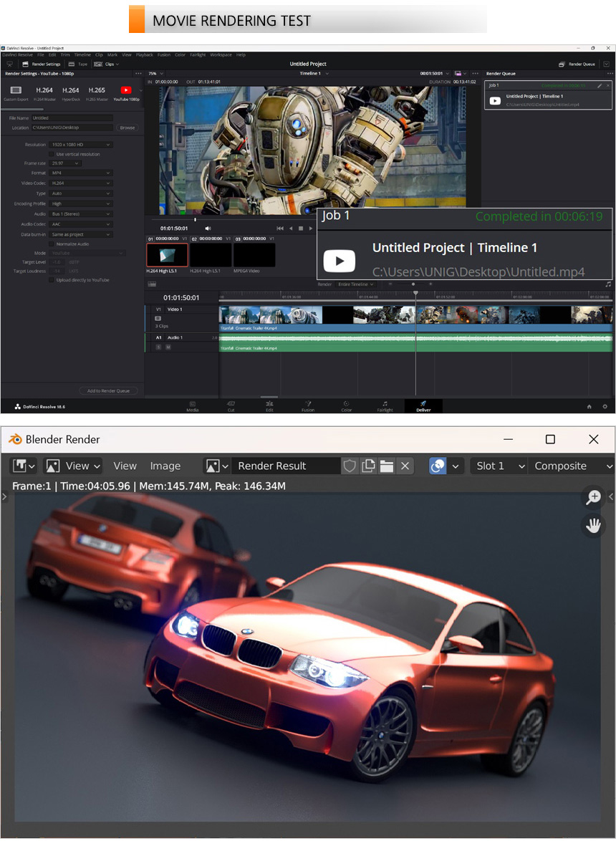This screenshot has height=841, width=616.
Task: Tick the Normalize Audio checkbox
Action: [51, 244]
